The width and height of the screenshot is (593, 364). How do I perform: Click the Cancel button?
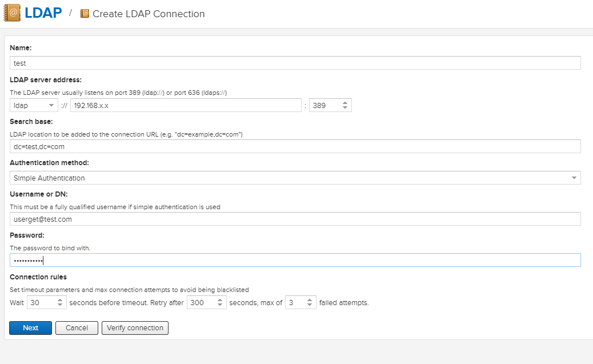[77, 328]
